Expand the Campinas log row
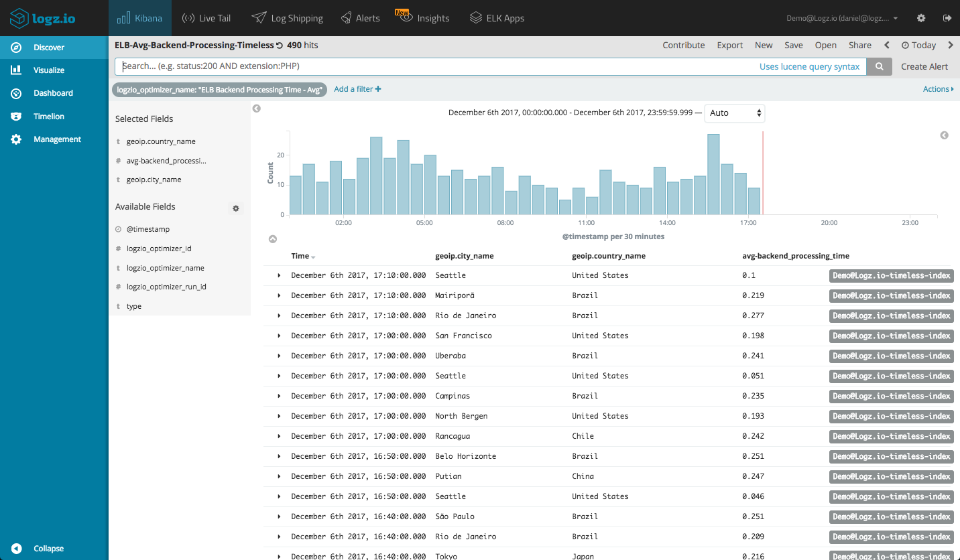The height and width of the screenshot is (560, 960). (279, 396)
